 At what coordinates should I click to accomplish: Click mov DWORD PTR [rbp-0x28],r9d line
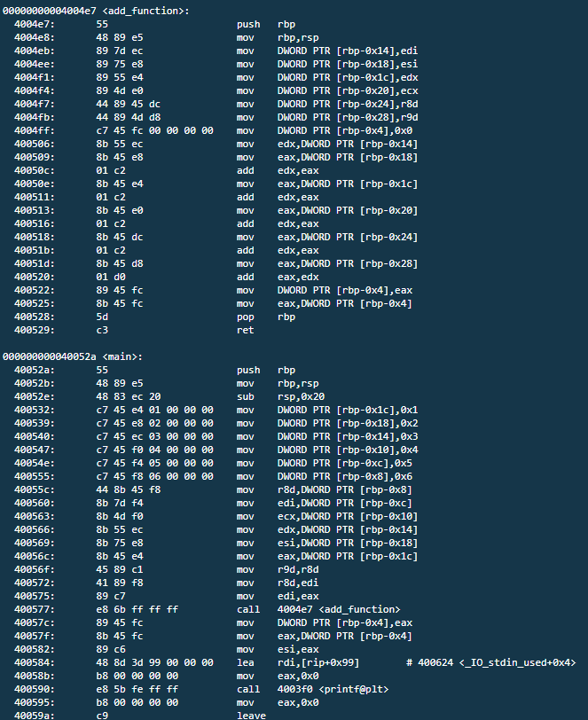[216, 118]
